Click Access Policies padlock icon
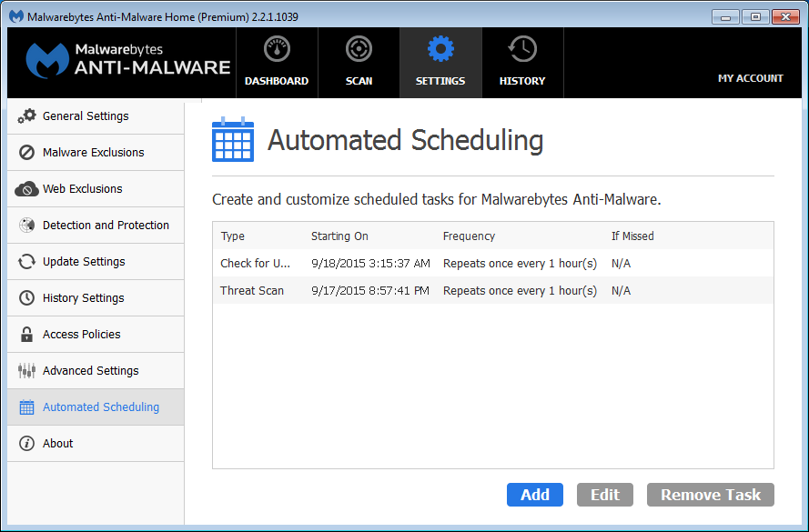 pyautogui.click(x=26, y=334)
